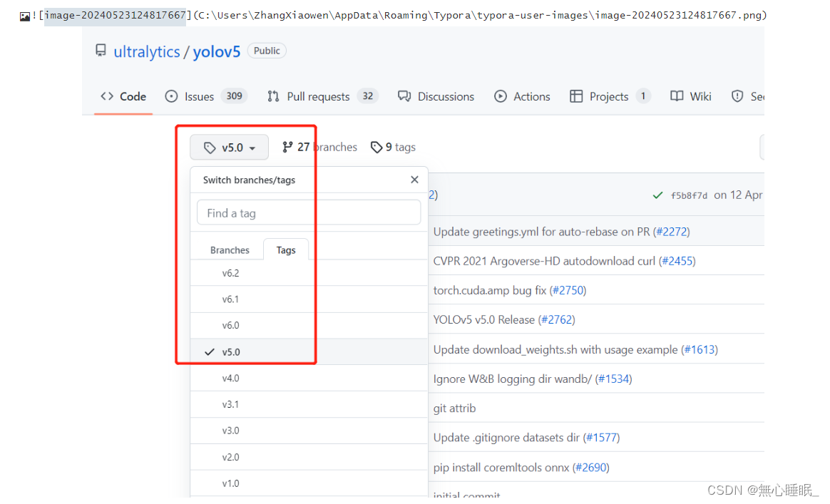Click 'Ignore W&B logging dir wandb/' message
The height and width of the screenshot is (504, 830).
point(513,379)
